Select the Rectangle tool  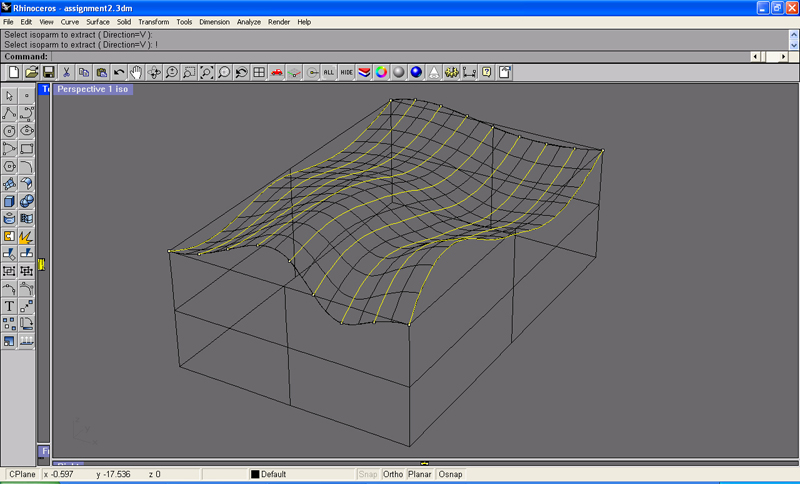27,148
